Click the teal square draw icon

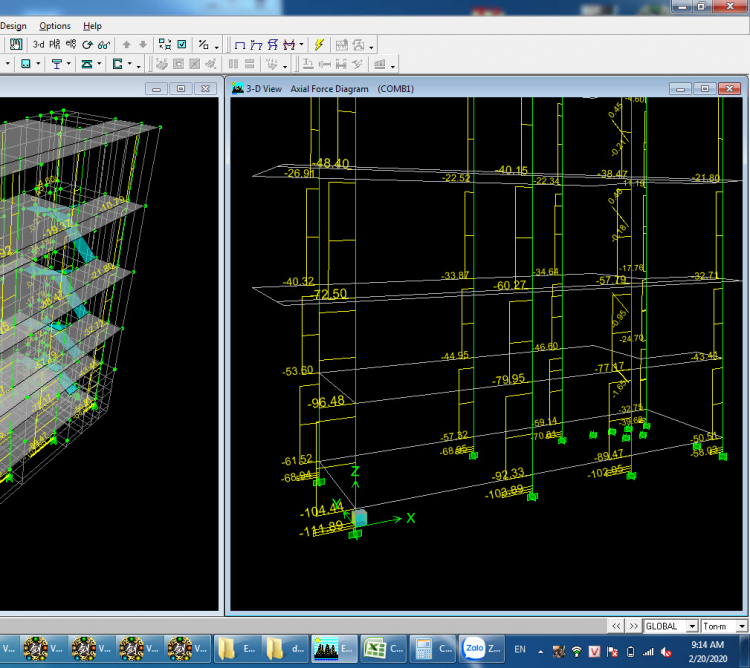point(26,64)
